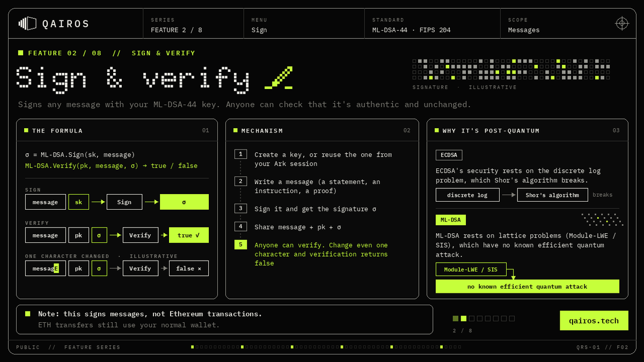The image size is (644, 362).
Task: Click "ML-DSA-44 · FIPS 204" standard text
Action: click(x=412, y=30)
